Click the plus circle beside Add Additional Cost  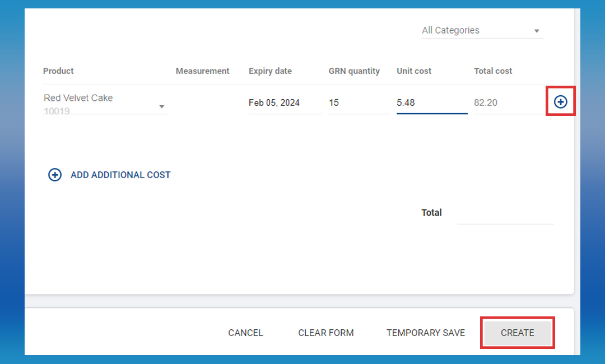click(x=55, y=175)
